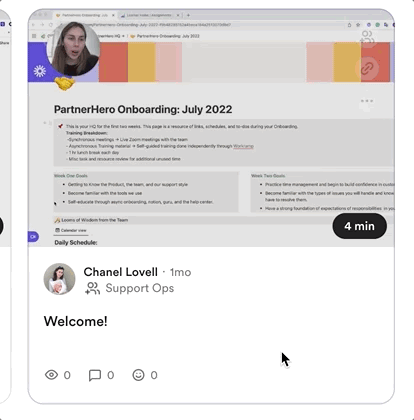Select the PartnerHero Onboarding browser tab

point(85,15)
